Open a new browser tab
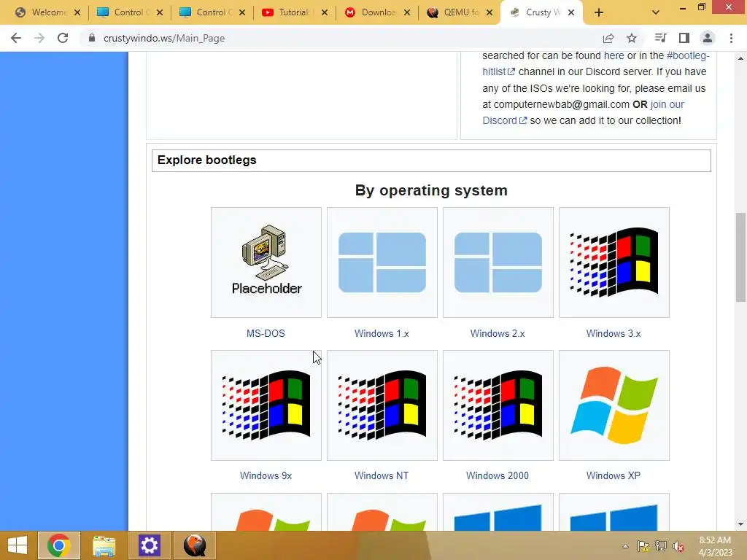 [599, 13]
